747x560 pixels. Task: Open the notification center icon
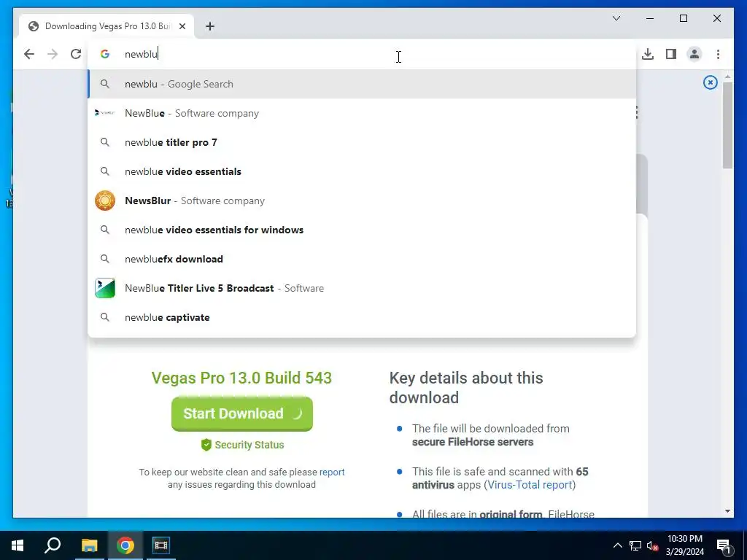click(x=724, y=545)
